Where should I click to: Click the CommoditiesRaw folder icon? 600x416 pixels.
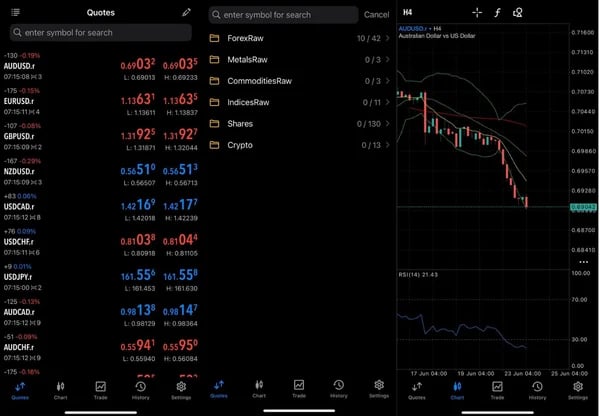(215, 81)
